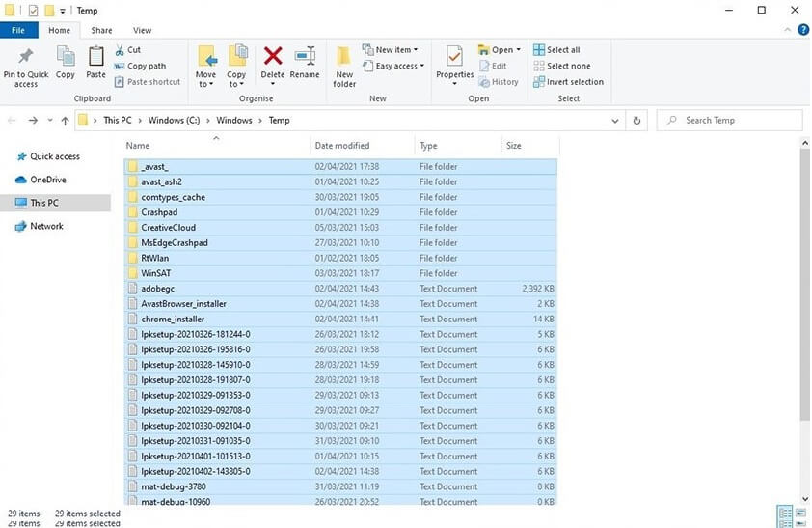812x528 pixels.
Task: Open the New item dropdown
Action: [x=392, y=50]
